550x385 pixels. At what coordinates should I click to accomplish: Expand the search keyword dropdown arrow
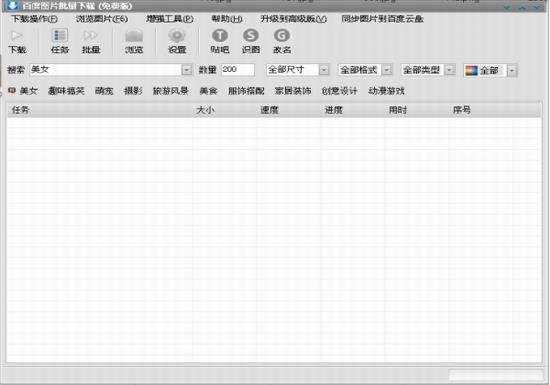(187, 70)
